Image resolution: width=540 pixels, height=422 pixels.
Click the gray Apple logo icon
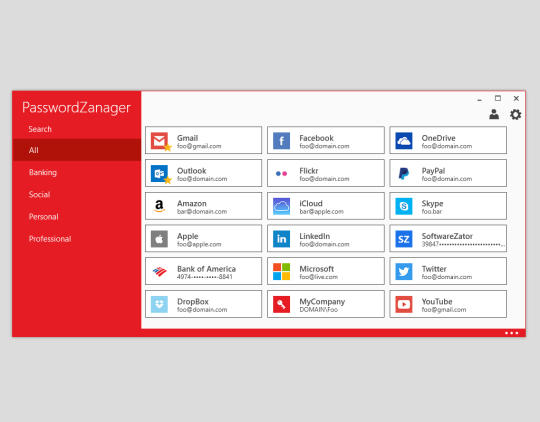pos(159,239)
